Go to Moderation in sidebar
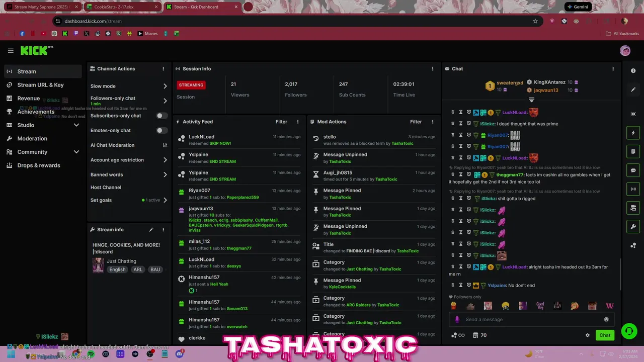The width and height of the screenshot is (644, 362). pyautogui.click(x=43, y=138)
